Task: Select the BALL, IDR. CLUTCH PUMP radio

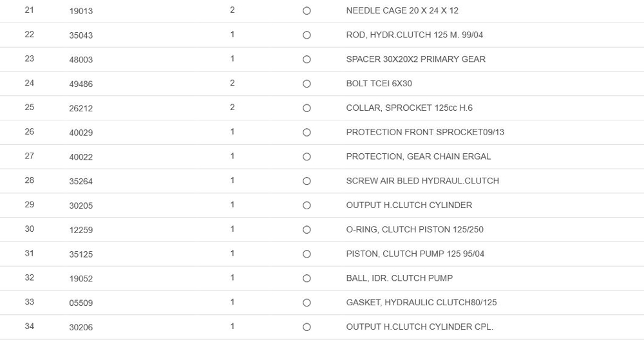Action: click(x=307, y=279)
